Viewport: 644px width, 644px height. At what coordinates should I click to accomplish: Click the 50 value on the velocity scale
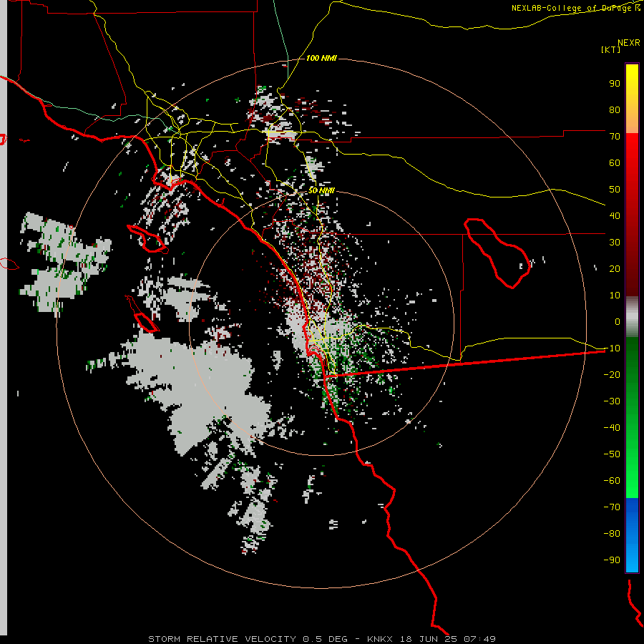click(x=615, y=190)
